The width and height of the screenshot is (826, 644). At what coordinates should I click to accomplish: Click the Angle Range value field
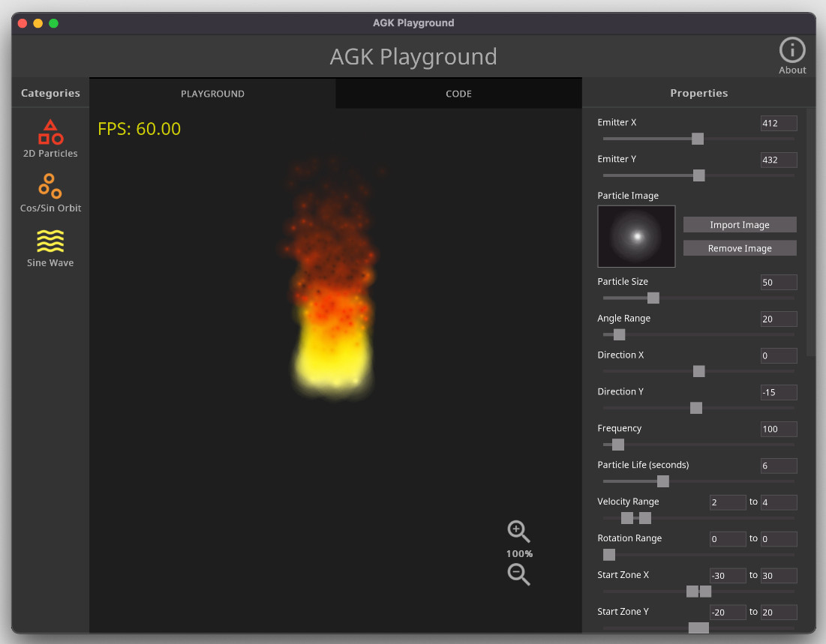pyautogui.click(x=778, y=319)
